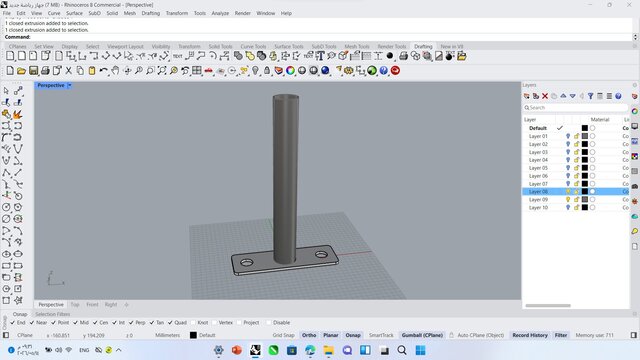
Task: Click Layer 09 color swatch
Action: 585,200
